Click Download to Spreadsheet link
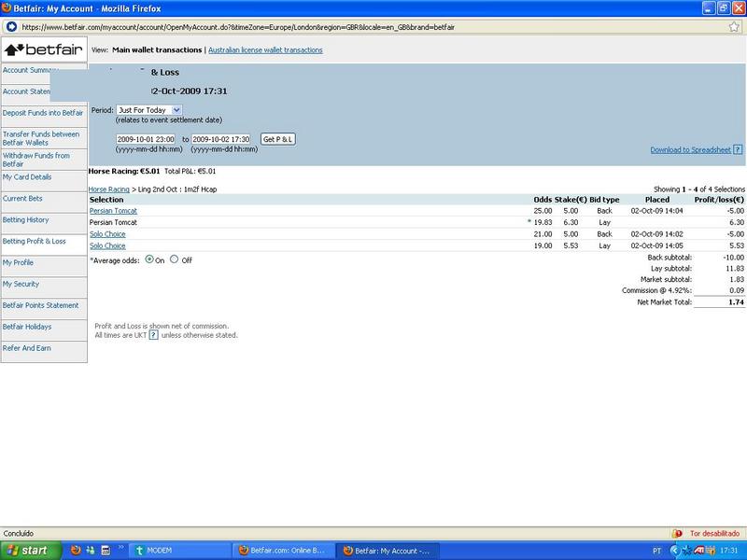The width and height of the screenshot is (747, 560). 691,150
